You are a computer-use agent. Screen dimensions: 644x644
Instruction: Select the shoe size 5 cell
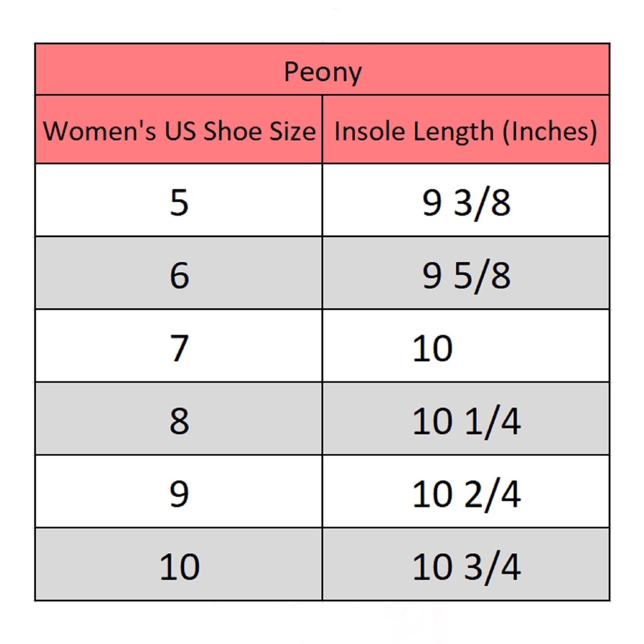(179, 202)
